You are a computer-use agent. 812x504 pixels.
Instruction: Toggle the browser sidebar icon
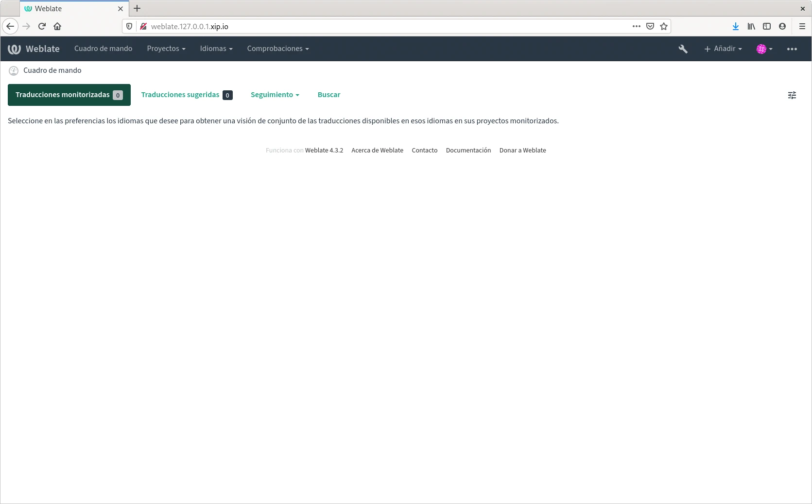767,26
